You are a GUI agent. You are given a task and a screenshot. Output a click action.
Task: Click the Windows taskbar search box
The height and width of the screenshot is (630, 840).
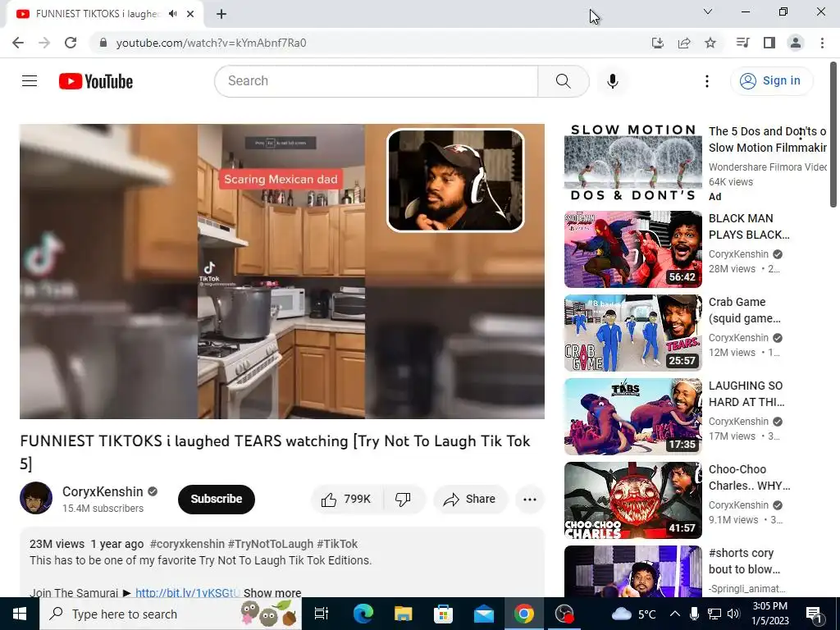(171, 614)
